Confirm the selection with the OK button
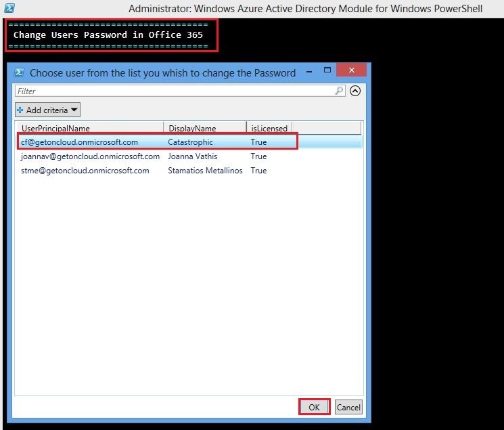504x430 pixels. tap(314, 407)
